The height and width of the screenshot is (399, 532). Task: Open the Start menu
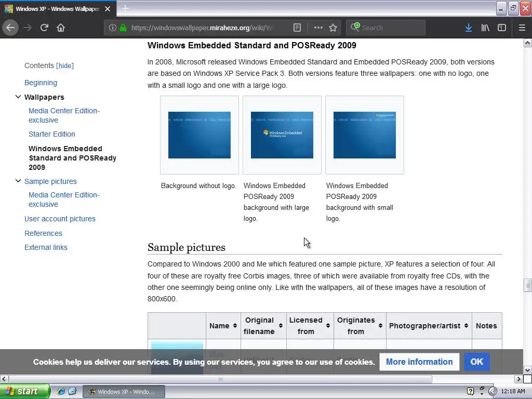24,391
